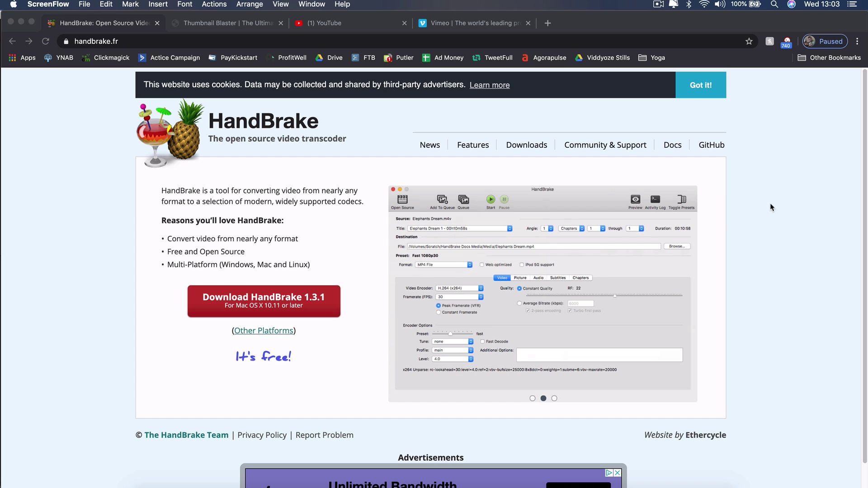This screenshot has height=488, width=868.
Task: Open the Framerate (FPS) dropdown
Action: point(459,297)
